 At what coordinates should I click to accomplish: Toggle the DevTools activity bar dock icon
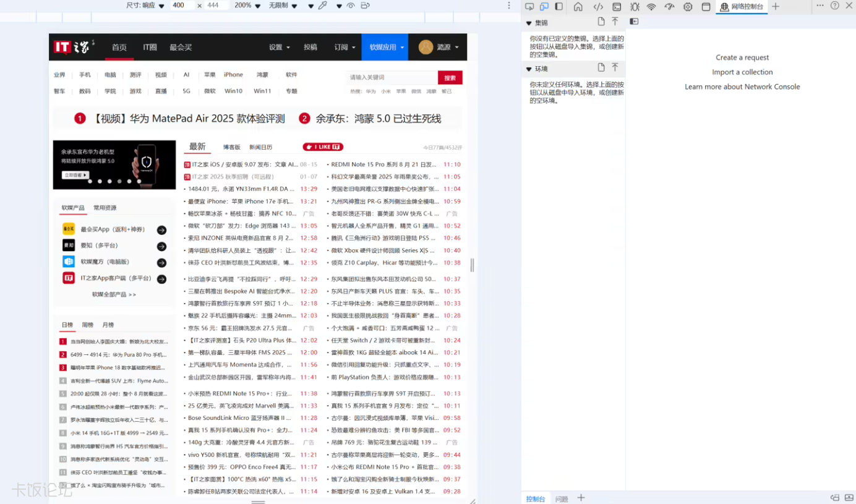(559, 6)
